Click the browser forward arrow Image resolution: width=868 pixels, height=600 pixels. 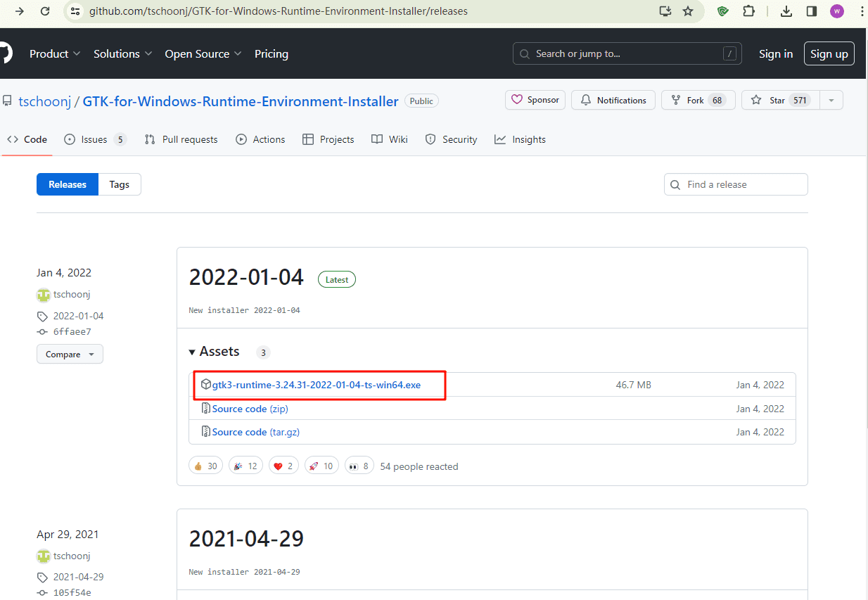click(x=19, y=11)
